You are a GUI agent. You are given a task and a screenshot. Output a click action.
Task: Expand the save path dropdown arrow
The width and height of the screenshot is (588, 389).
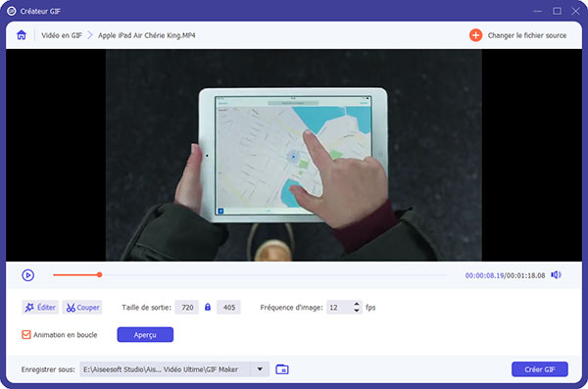pos(260,369)
